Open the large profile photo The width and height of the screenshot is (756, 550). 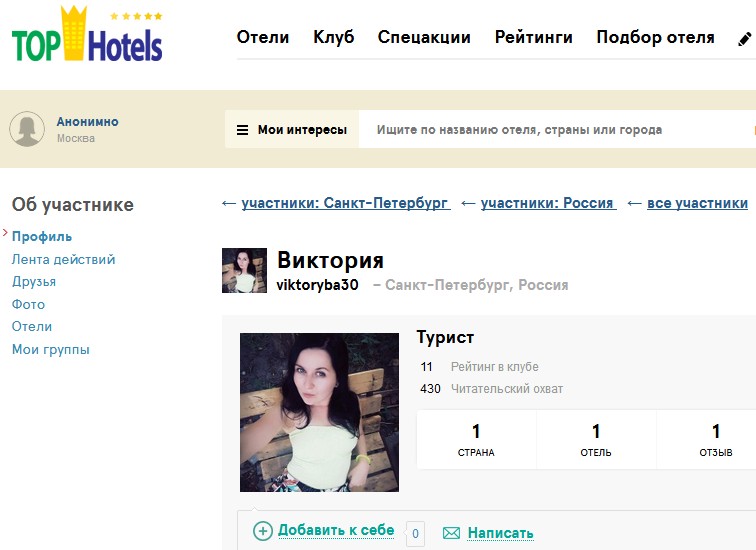tap(320, 412)
